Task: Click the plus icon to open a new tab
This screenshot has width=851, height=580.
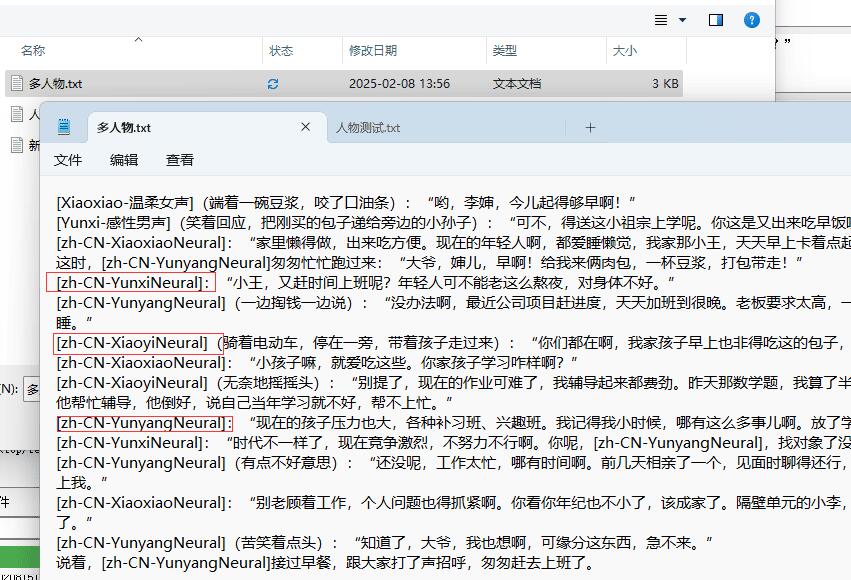Action: click(x=590, y=127)
